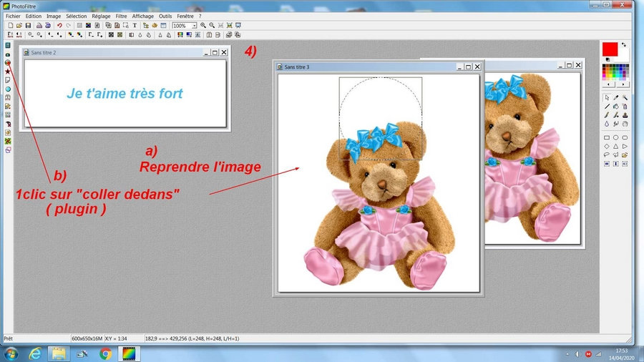Select the Blur drop tool

pos(607,124)
